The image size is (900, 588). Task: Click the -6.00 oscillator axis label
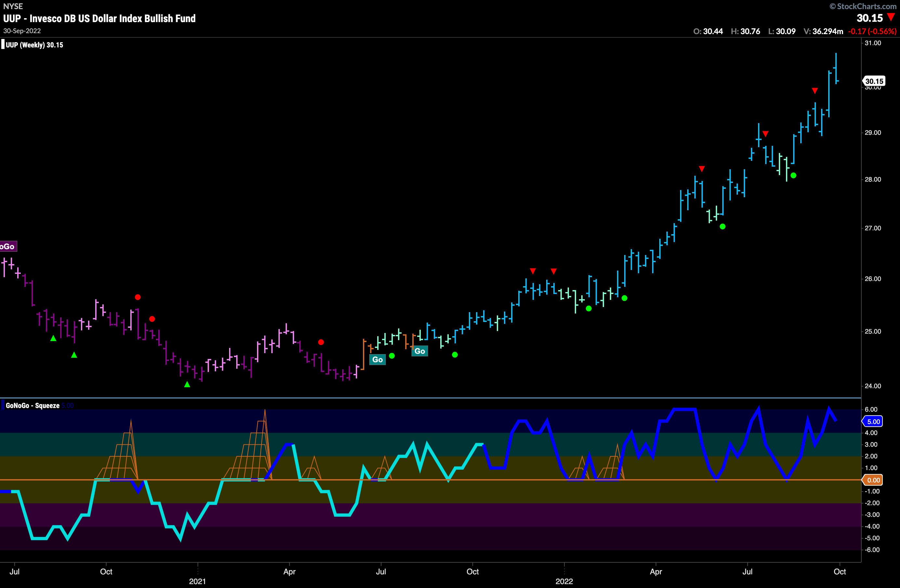pyautogui.click(x=872, y=550)
